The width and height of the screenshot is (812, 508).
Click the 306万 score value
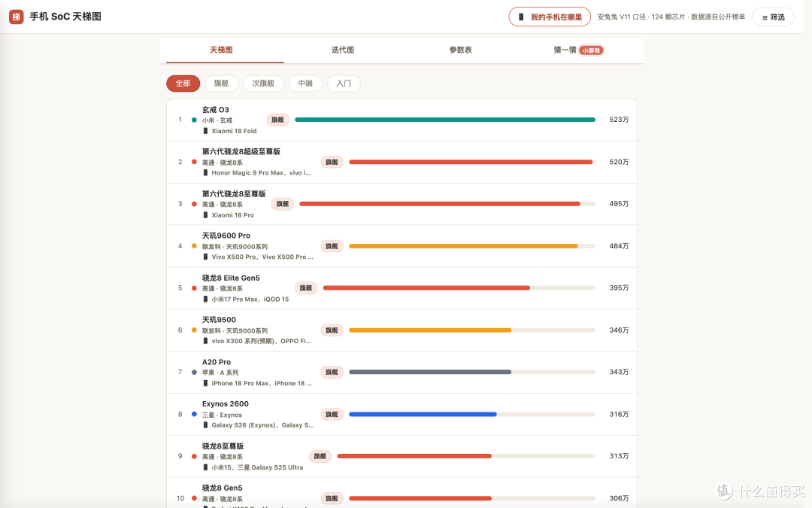tap(619, 498)
